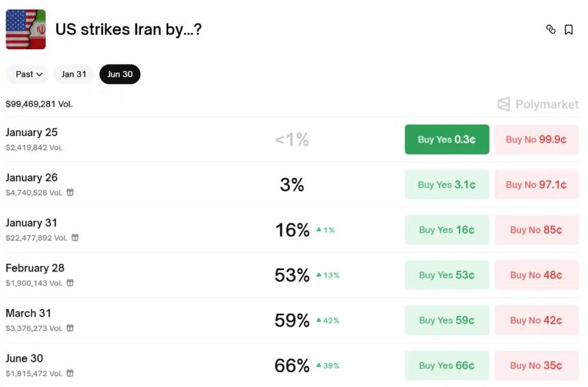Click the gift icon beside February 28 volume
The width and height of the screenshot is (588, 387).
click(x=70, y=283)
